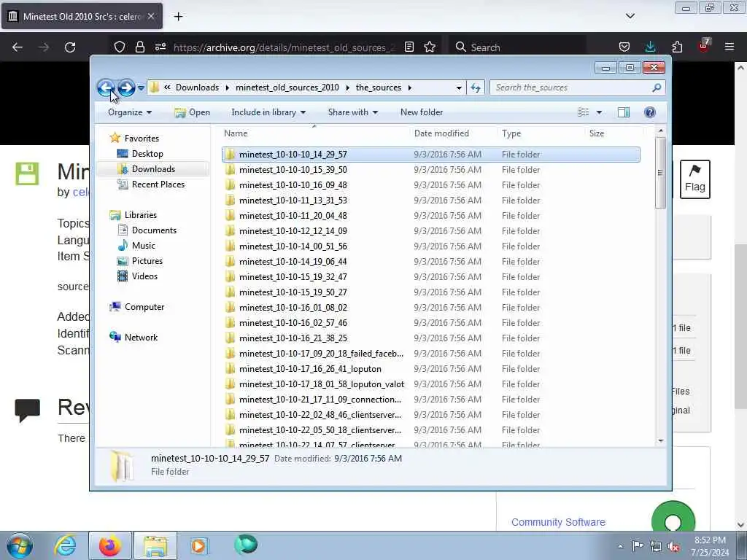Refresh the_sources folder view
The image size is (747, 560).
pos(476,87)
